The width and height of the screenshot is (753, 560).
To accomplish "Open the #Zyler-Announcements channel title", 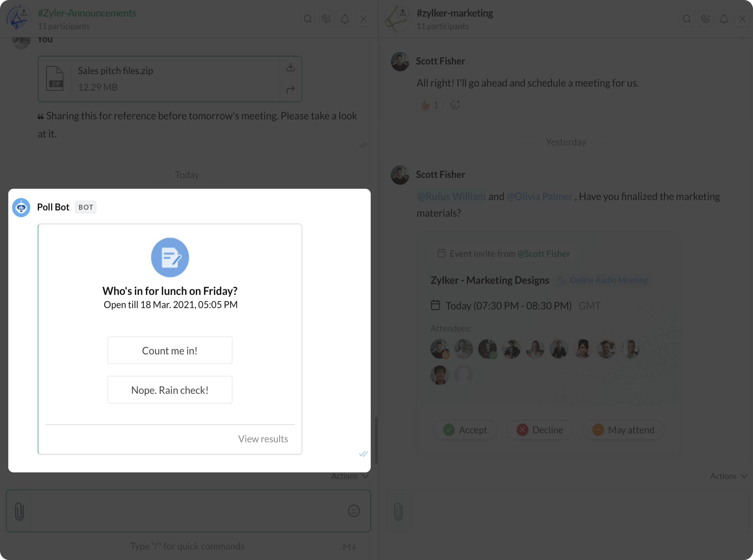I will (86, 13).
